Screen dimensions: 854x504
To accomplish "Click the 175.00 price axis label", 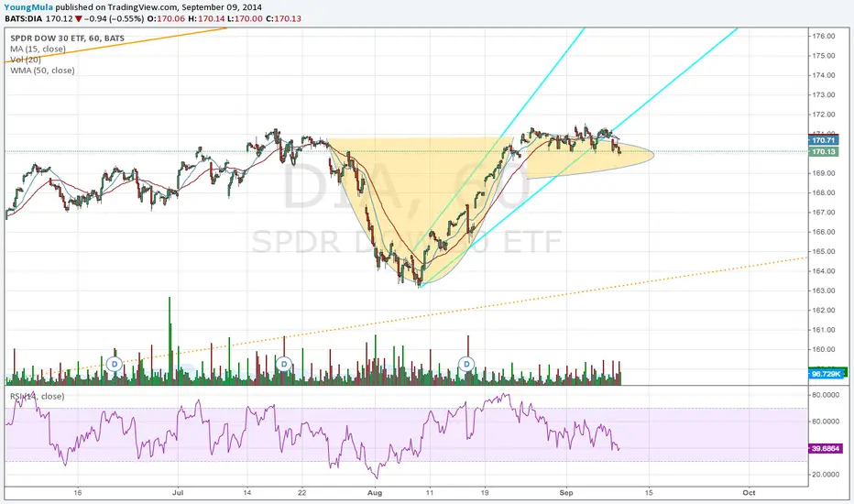I will [x=824, y=56].
